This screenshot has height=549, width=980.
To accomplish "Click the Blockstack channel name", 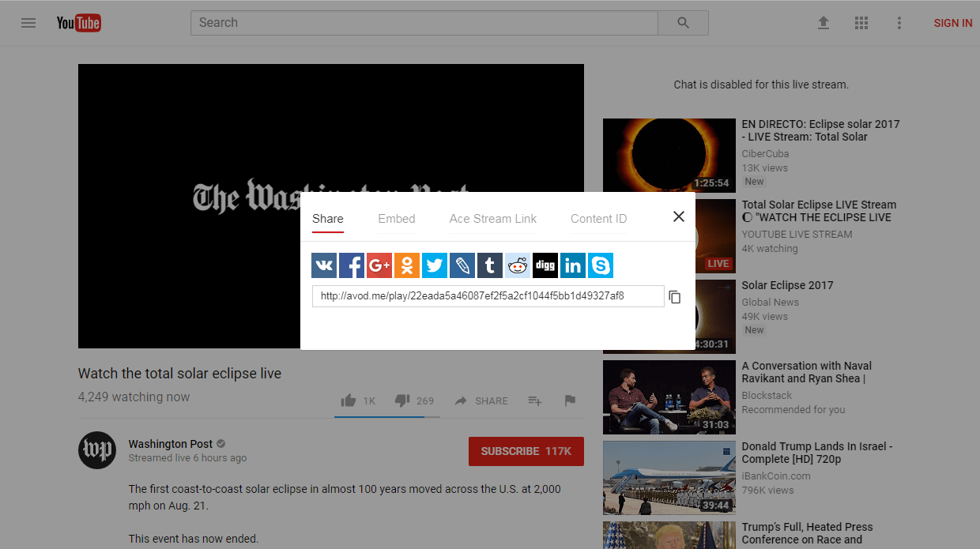I will 767,395.
